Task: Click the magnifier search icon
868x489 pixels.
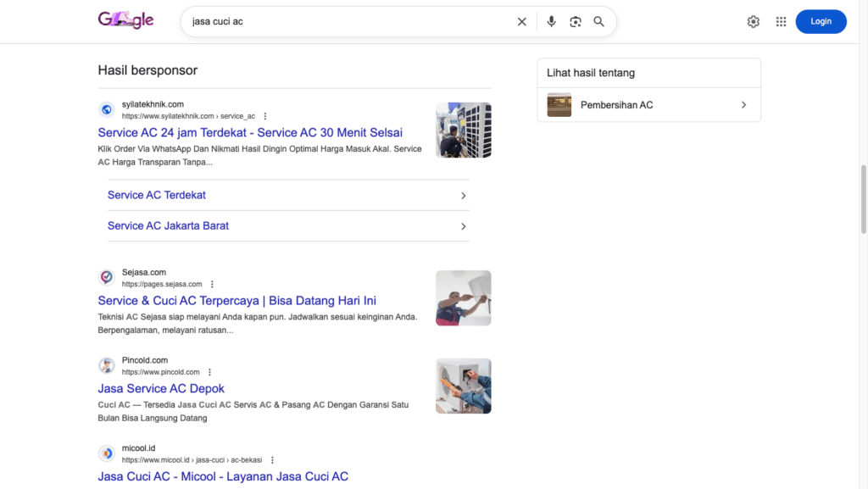Action: click(x=599, y=21)
